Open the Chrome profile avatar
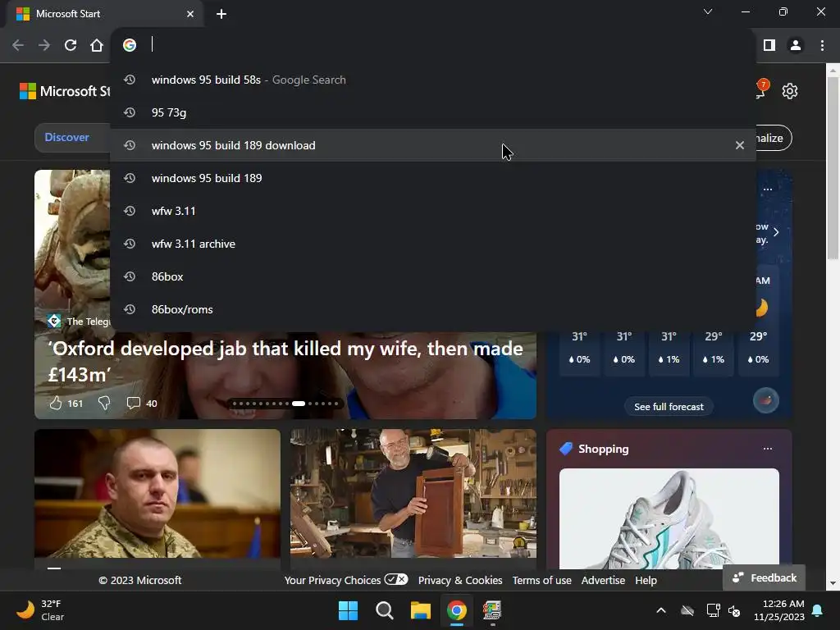Viewport: 840px width, 630px height. point(796,45)
